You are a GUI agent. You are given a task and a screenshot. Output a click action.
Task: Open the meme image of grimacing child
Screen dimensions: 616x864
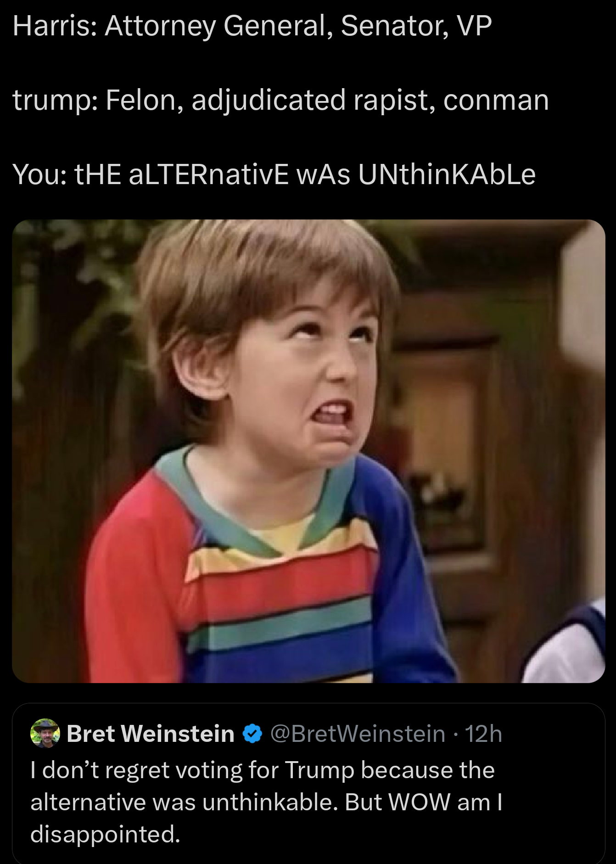pos(308,451)
